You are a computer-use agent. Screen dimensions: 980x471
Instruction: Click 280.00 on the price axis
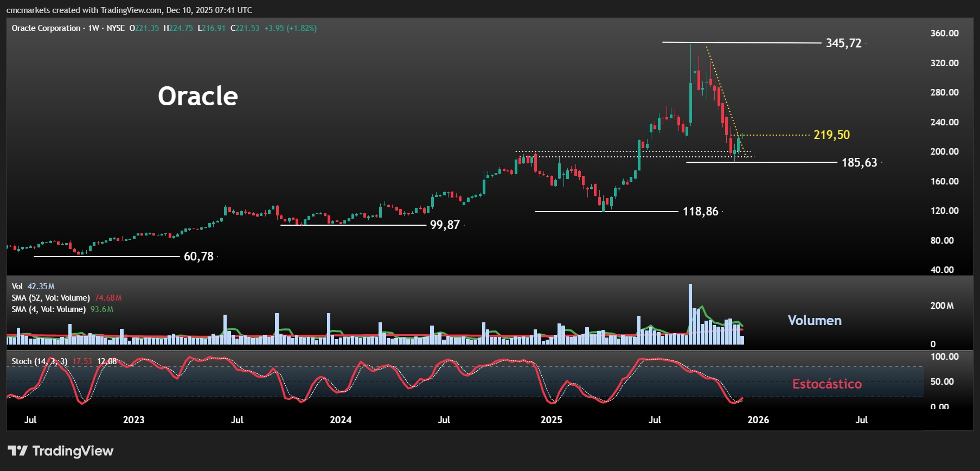coord(944,92)
